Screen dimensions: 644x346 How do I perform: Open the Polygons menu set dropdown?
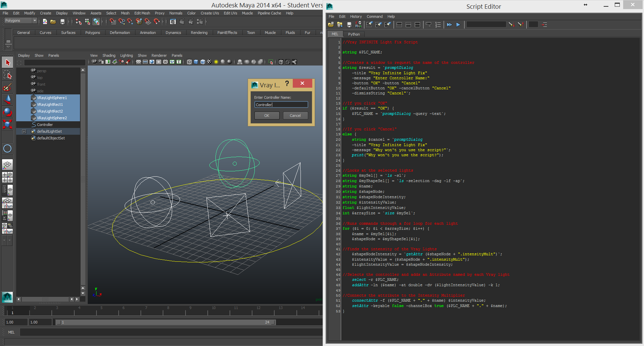[21, 20]
